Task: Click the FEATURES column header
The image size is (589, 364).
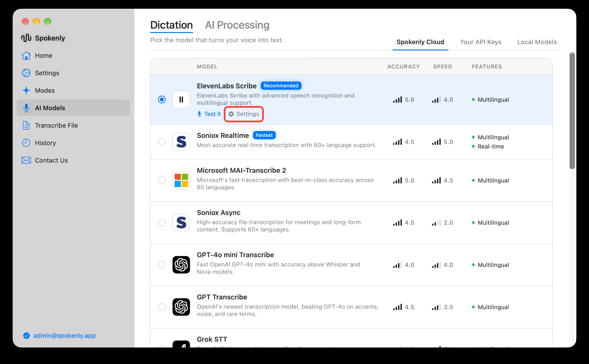Action: coord(487,66)
